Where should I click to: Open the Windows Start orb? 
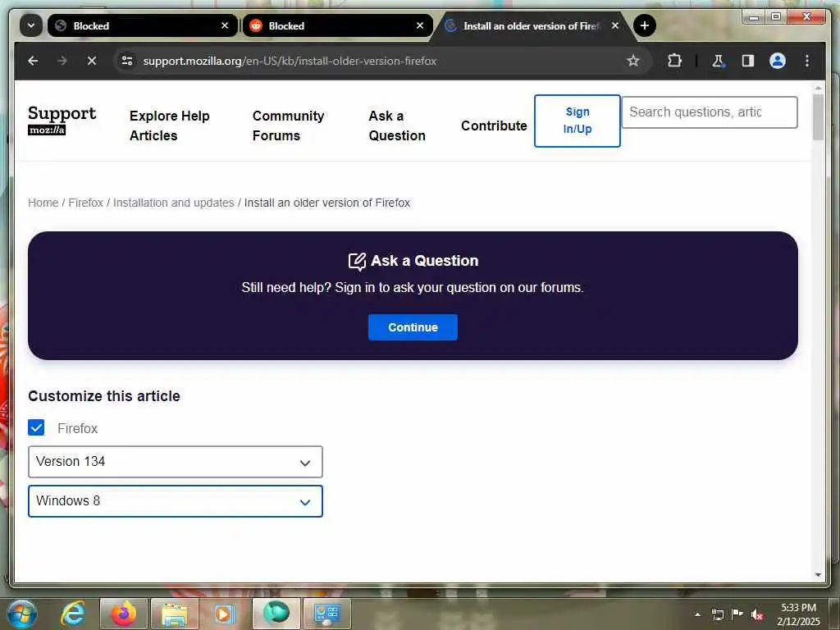tap(22, 614)
